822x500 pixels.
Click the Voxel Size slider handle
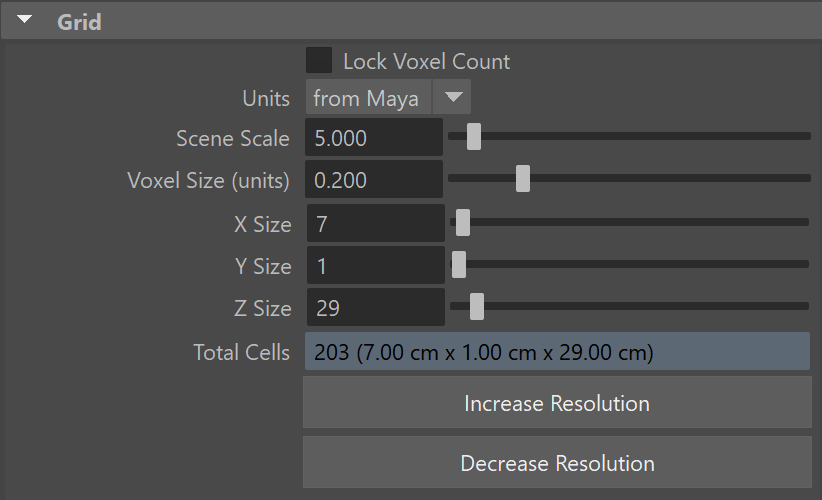coord(523,179)
